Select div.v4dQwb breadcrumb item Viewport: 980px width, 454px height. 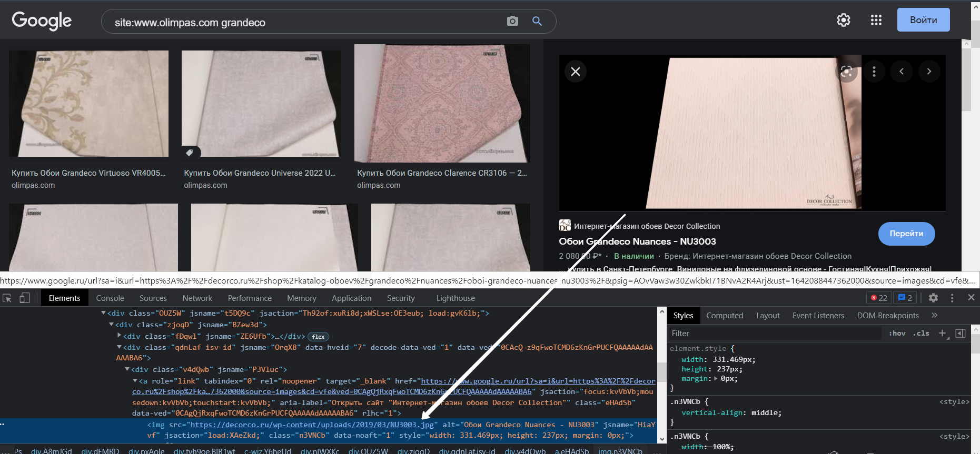525,451
